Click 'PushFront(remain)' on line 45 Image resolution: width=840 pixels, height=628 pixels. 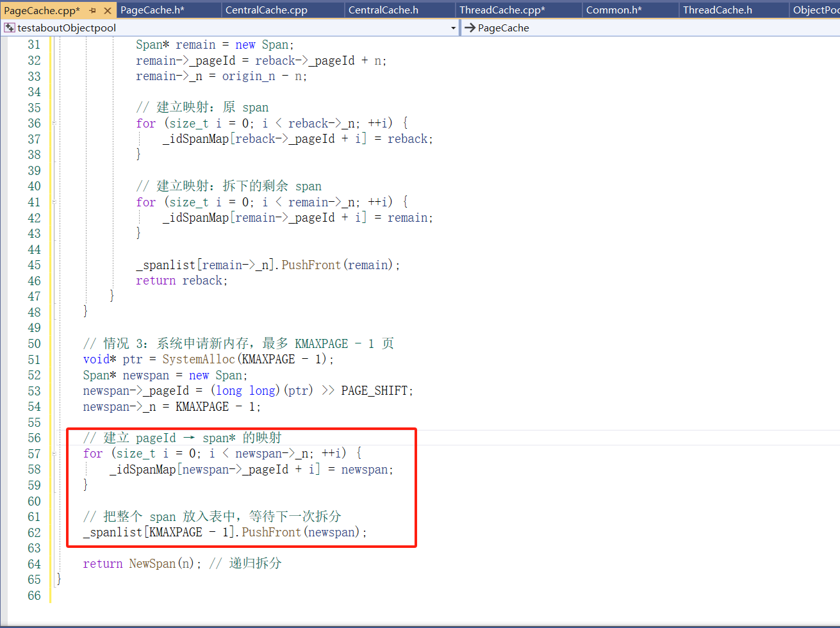[x=337, y=265]
